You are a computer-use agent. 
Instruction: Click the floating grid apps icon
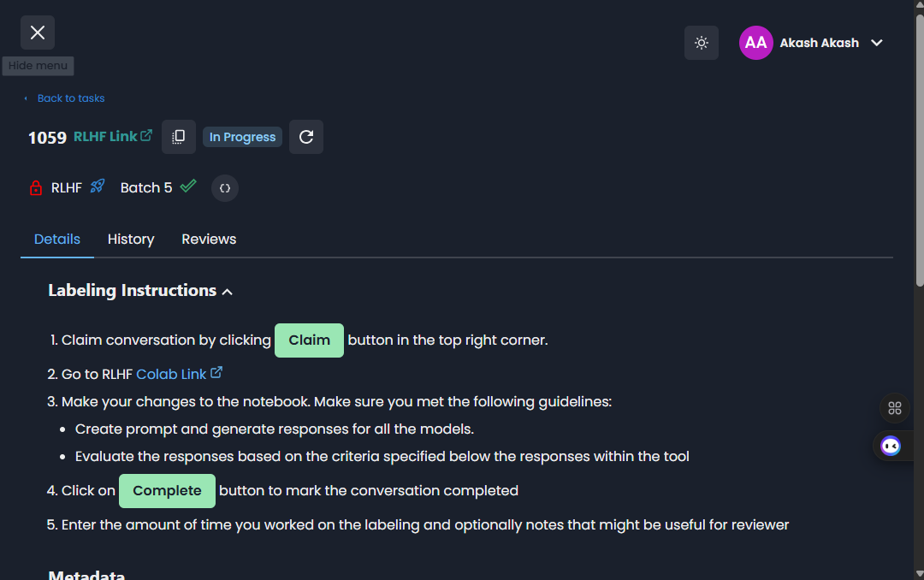[x=895, y=408]
